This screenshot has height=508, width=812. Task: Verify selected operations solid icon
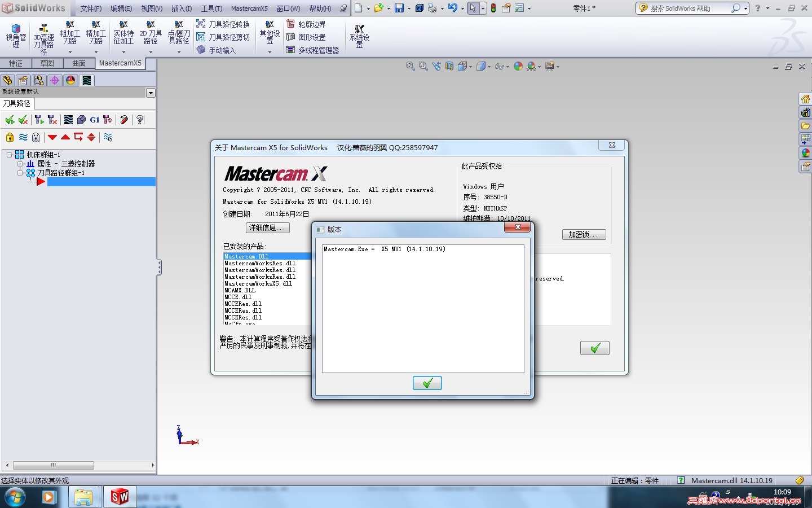point(81,120)
